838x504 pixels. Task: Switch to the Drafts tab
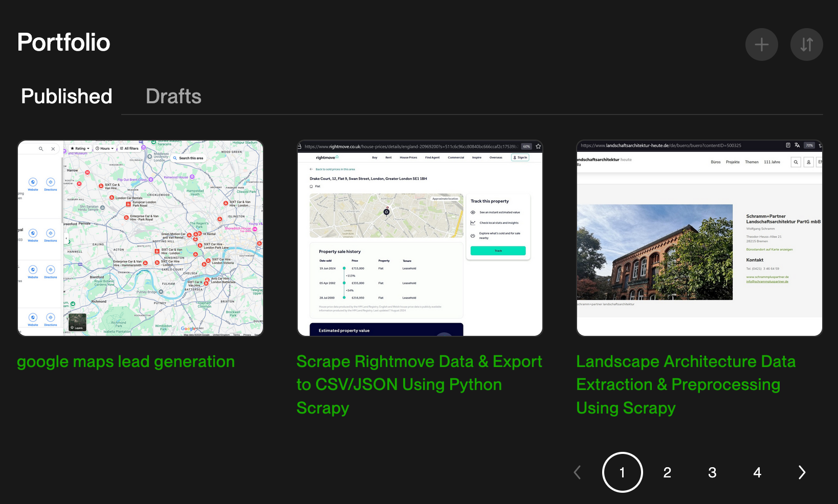[x=173, y=96]
